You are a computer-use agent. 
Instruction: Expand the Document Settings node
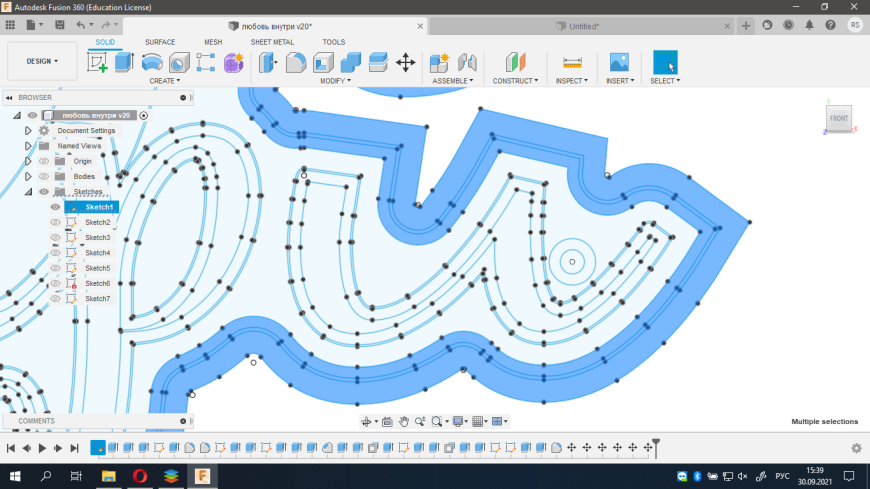28,130
